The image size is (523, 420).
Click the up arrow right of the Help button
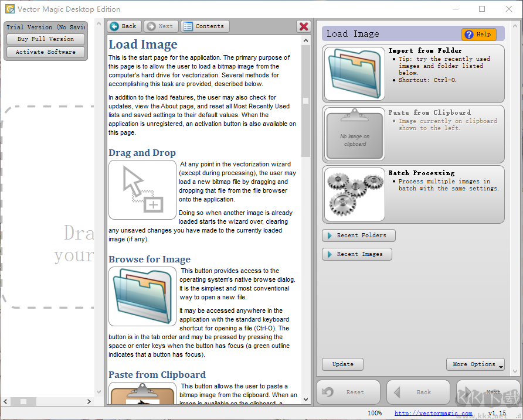point(515,26)
